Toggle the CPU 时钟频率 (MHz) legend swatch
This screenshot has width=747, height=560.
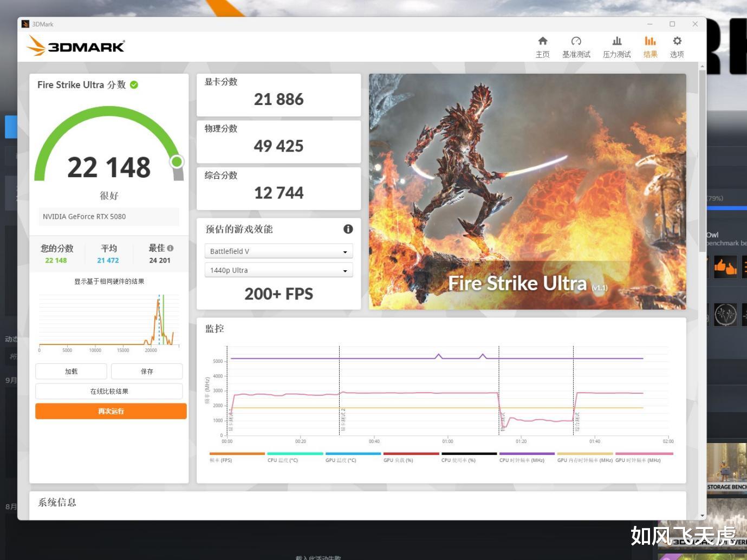point(527,454)
